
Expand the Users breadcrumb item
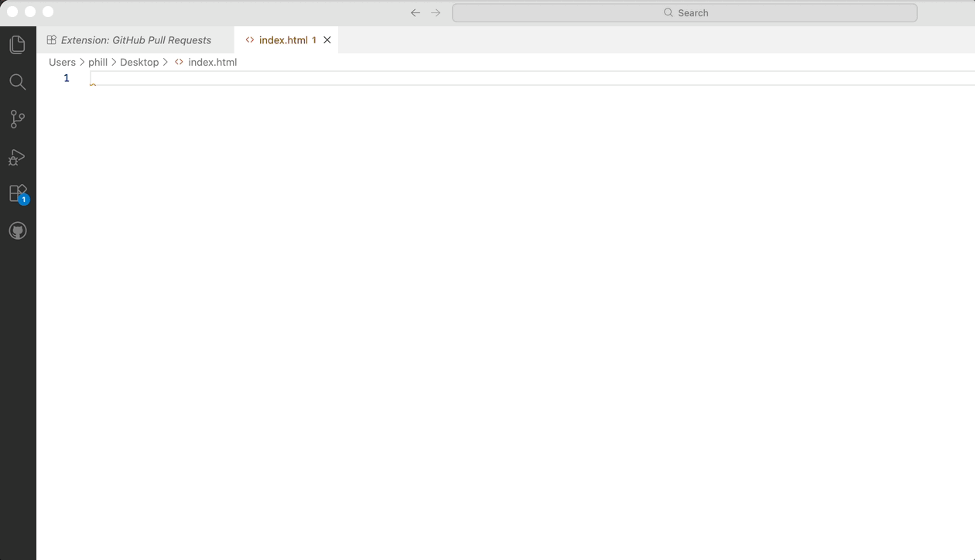[62, 62]
